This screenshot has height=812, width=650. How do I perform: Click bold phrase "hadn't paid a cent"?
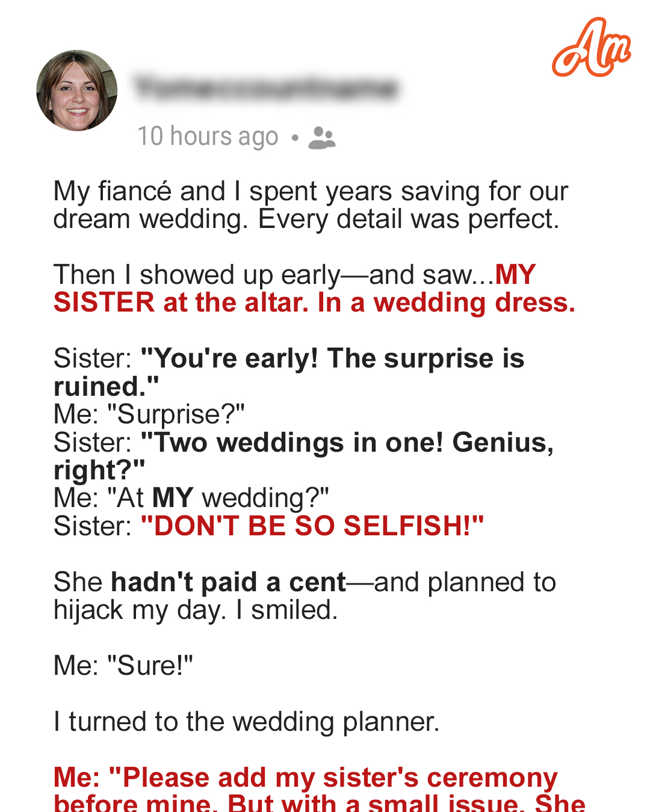tap(229, 582)
